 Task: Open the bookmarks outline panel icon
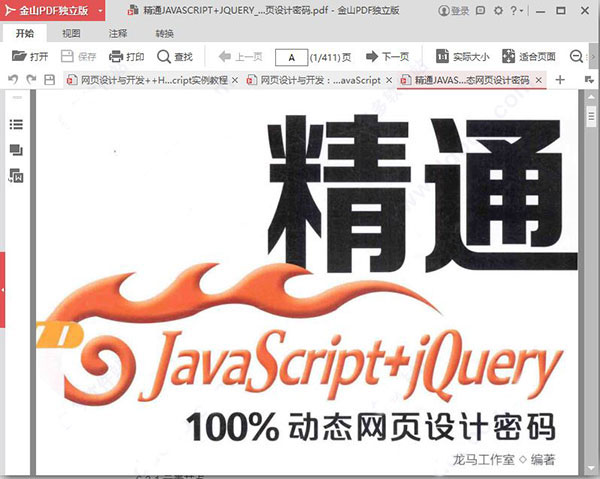[16, 124]
